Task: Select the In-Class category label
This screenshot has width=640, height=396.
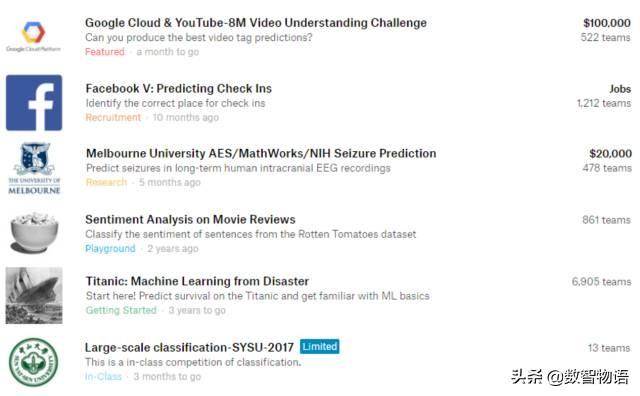Action: click(103, 376)
